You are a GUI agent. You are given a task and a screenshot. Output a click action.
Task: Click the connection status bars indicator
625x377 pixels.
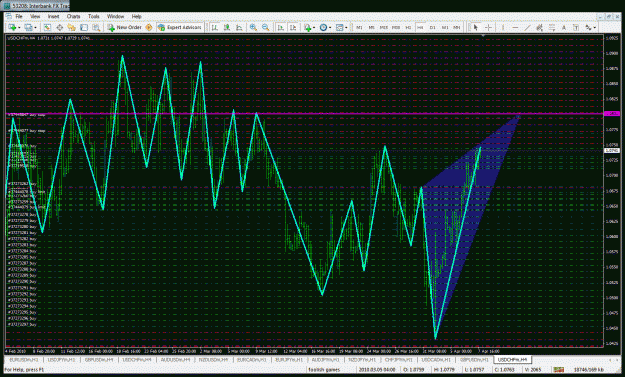(558, 370)
